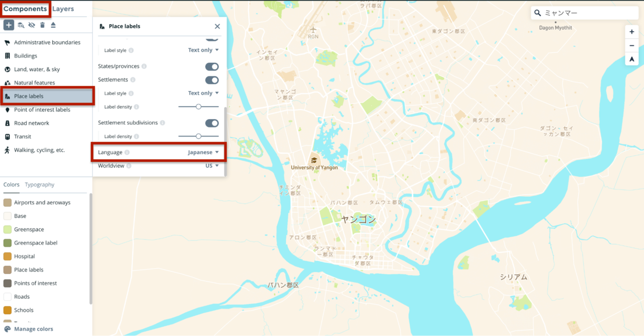Open label style dropdown above States/provinces
644x336 pixels.
point(203,50)
